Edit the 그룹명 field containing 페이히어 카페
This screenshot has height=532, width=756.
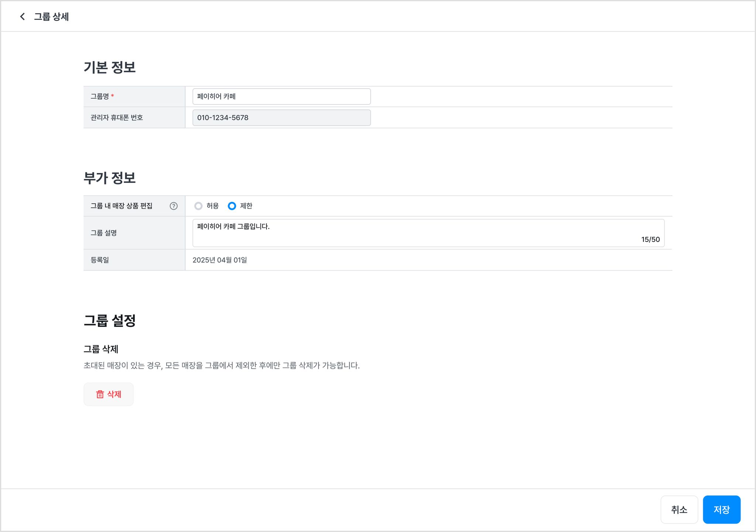[281, 96]
